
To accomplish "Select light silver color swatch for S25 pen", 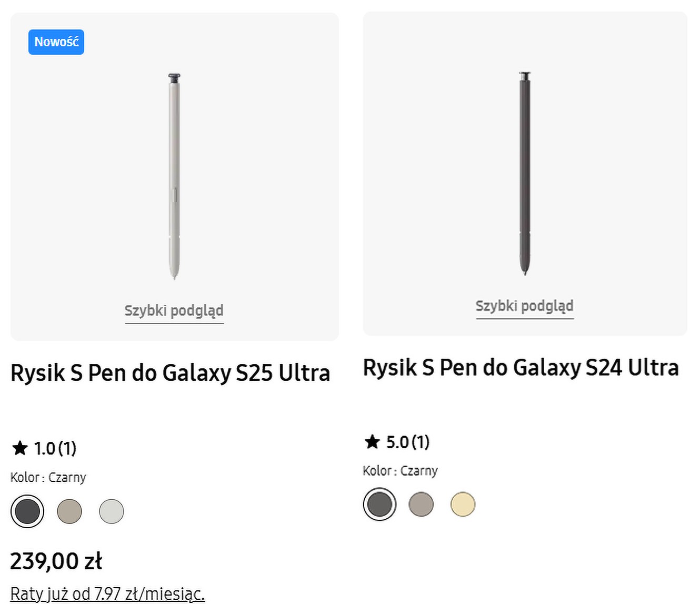I will 112,511.
